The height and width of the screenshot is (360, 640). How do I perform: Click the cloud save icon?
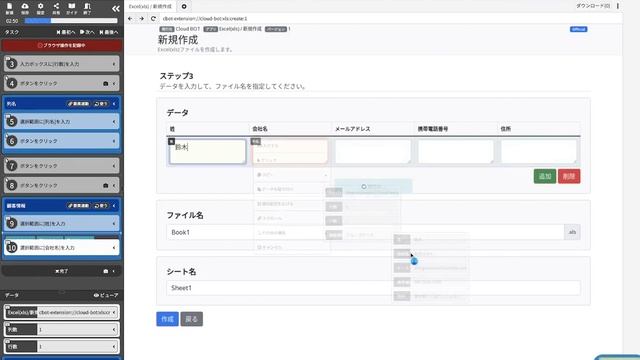[x=25, y=8]
